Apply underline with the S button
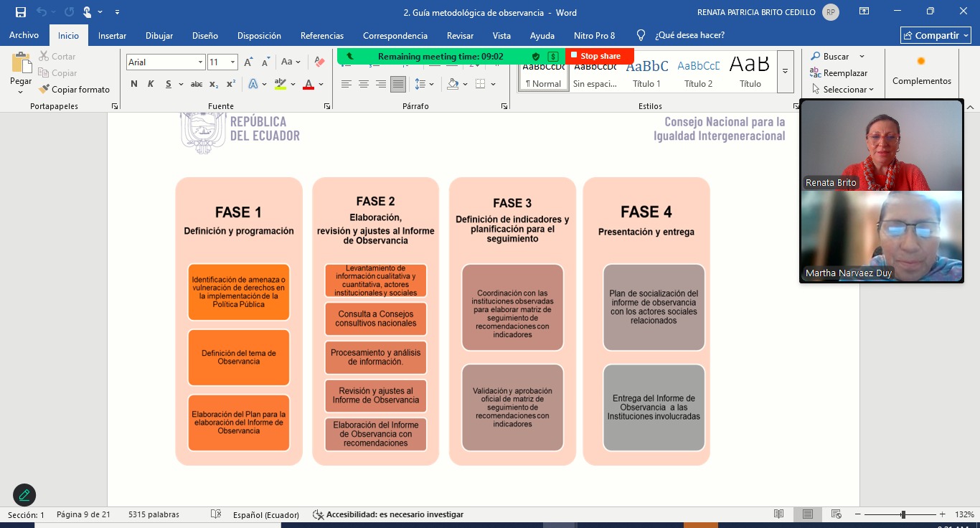 click(169, 84)
